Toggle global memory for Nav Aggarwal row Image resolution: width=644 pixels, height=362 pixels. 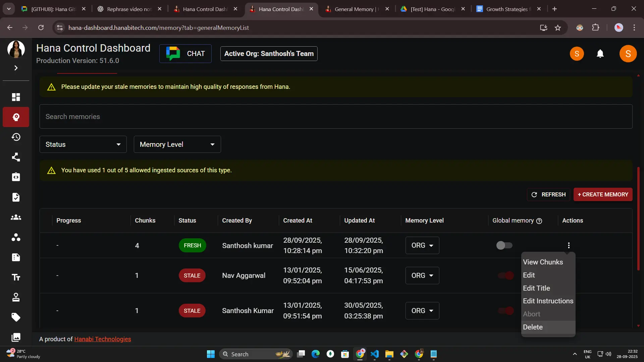click(x=505, y=276)
